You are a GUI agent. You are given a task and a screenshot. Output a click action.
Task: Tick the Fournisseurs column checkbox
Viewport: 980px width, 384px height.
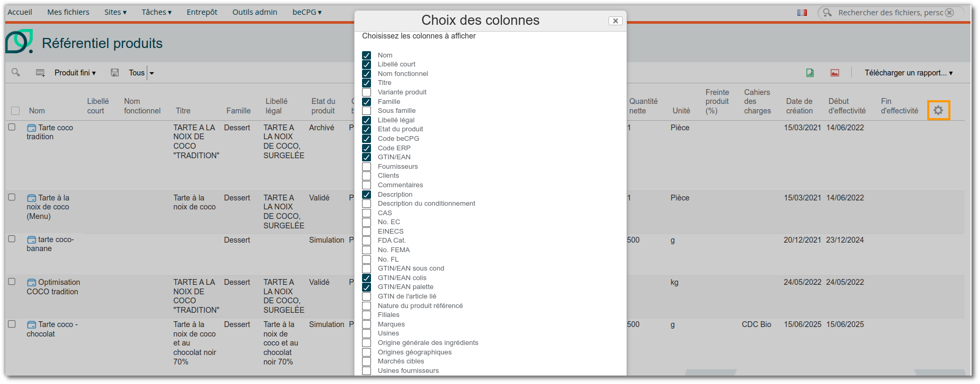point(367,167)
